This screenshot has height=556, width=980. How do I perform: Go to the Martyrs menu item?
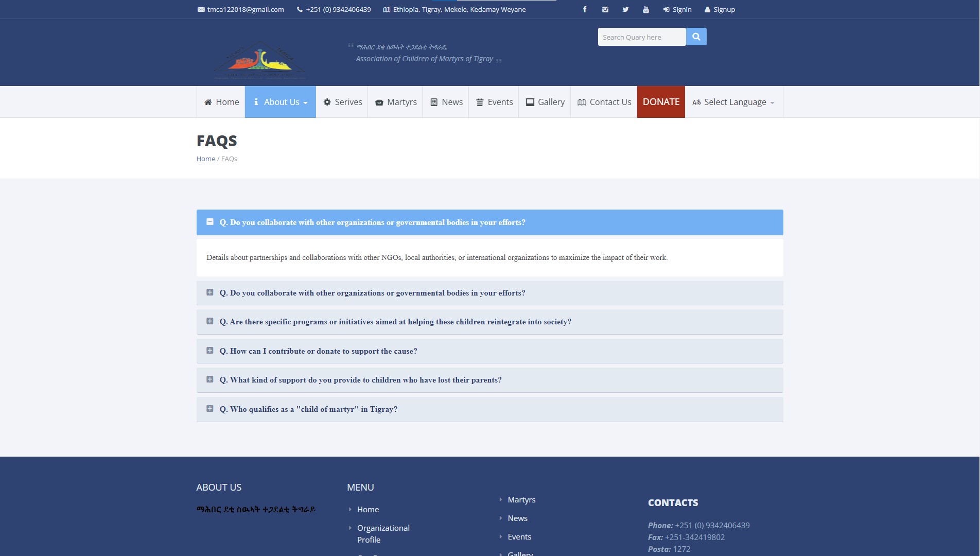(395, 102)
